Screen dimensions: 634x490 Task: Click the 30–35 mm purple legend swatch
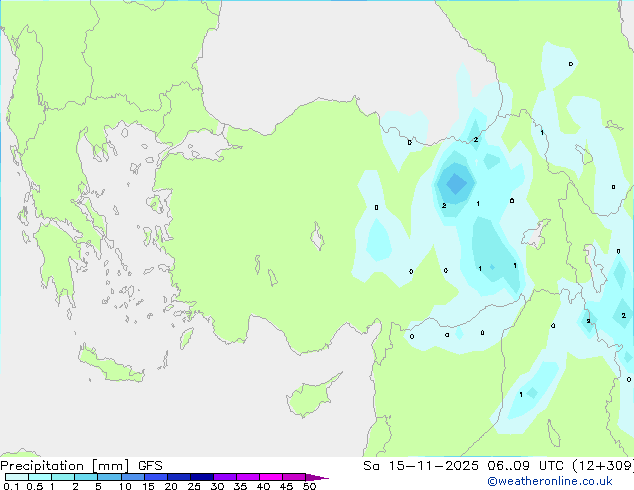[x=224, y=477]
